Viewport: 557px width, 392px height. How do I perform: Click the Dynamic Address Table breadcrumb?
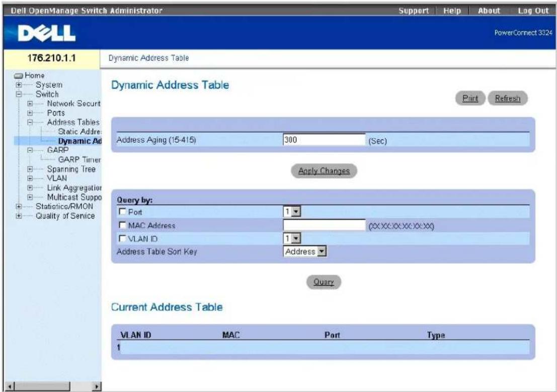pyautogui.click(x=148, y=58)
